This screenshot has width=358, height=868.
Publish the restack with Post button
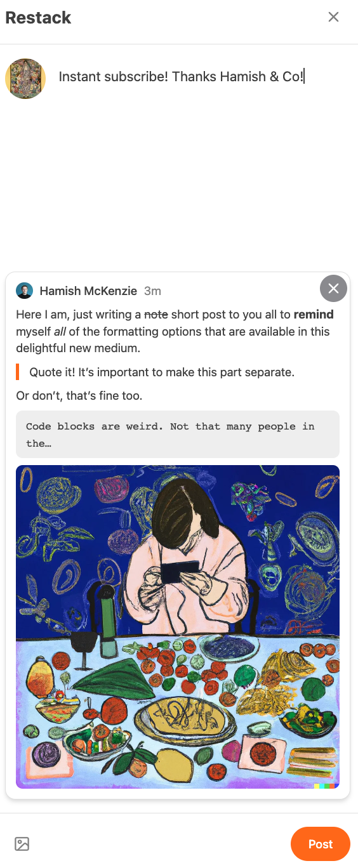pos(320,844)
